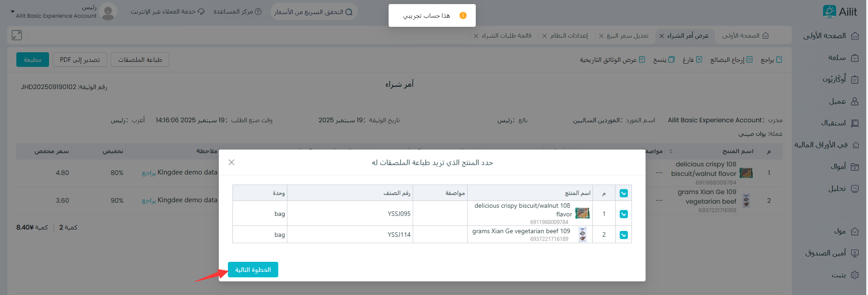
Task: Open the fullscreen expand icon
Action: (x=17, y=35)
